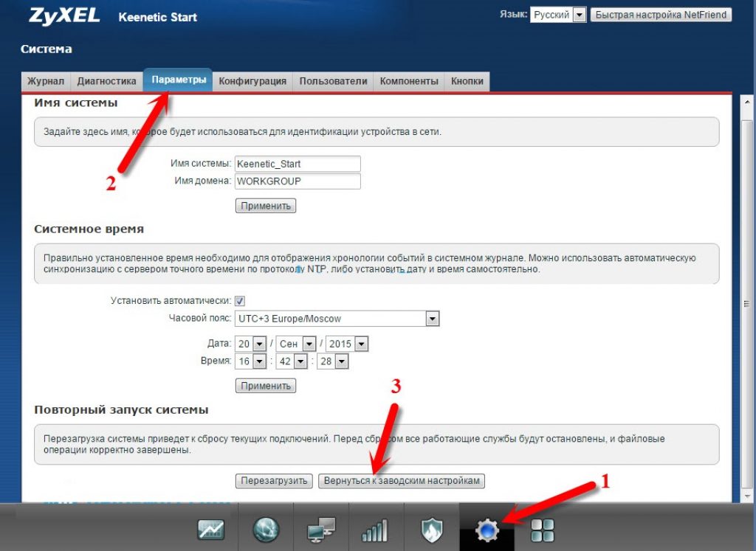The width and height of the screenshot is (756, 551).
Task: Open the hours dropdown showing 16
Action: (250, 361)
